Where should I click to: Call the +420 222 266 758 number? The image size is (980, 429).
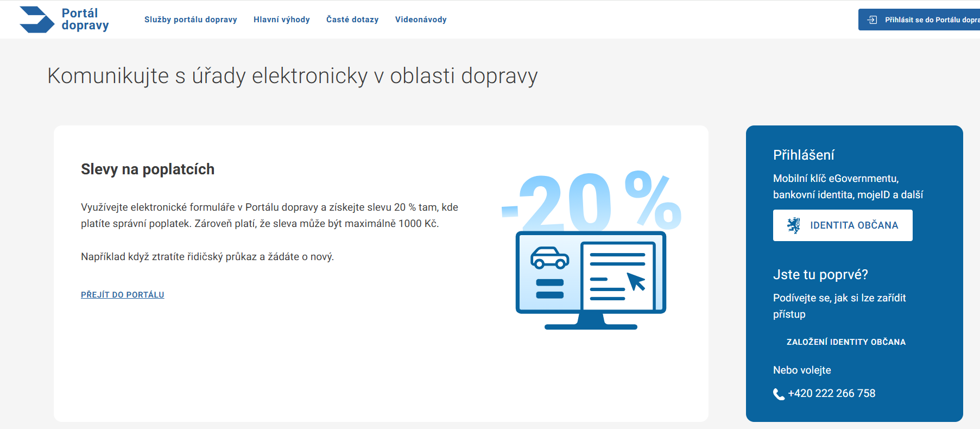831,394
